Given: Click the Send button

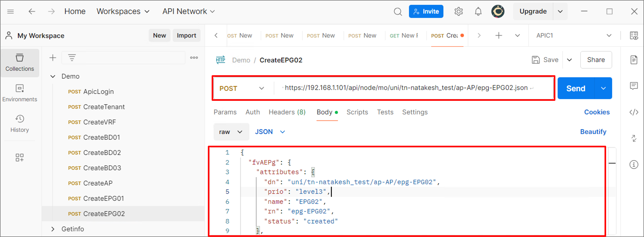Looking at the screenshot, I should click(x=575, y=88).
